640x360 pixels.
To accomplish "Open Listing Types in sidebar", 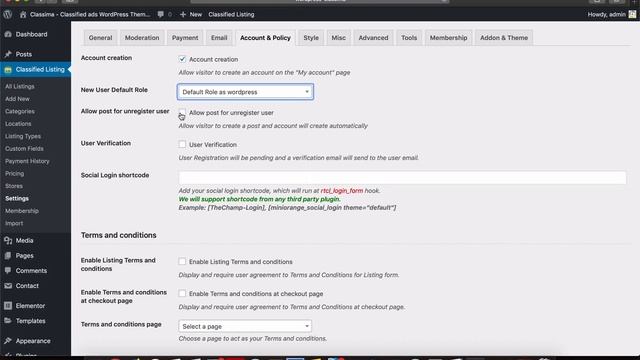I will click(23, 136).
